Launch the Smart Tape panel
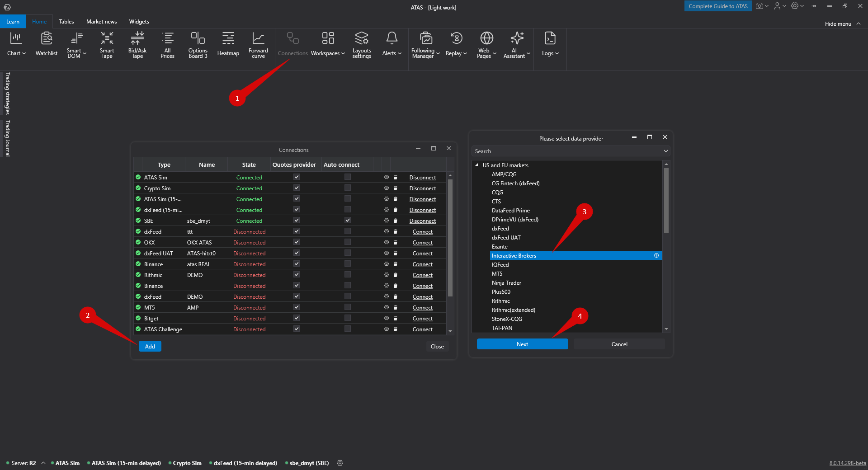 coord(107,44)
